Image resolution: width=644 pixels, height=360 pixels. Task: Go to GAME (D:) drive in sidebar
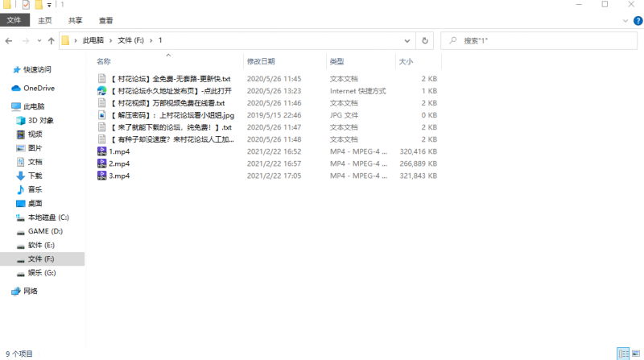tap(45, 231)
